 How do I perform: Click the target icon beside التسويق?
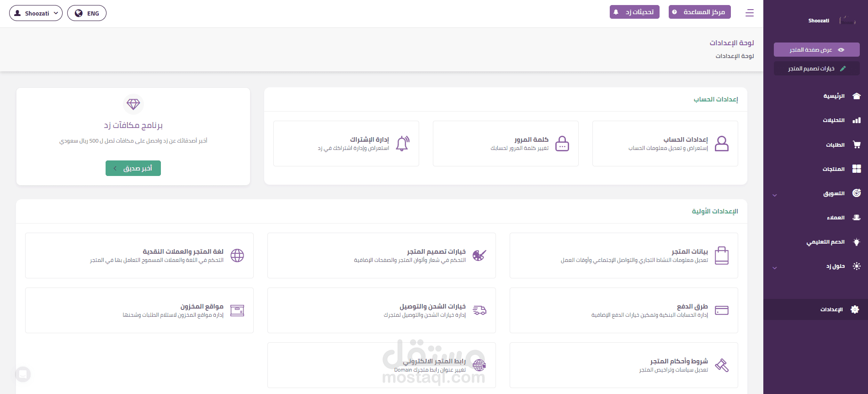(x=857, y=193)
